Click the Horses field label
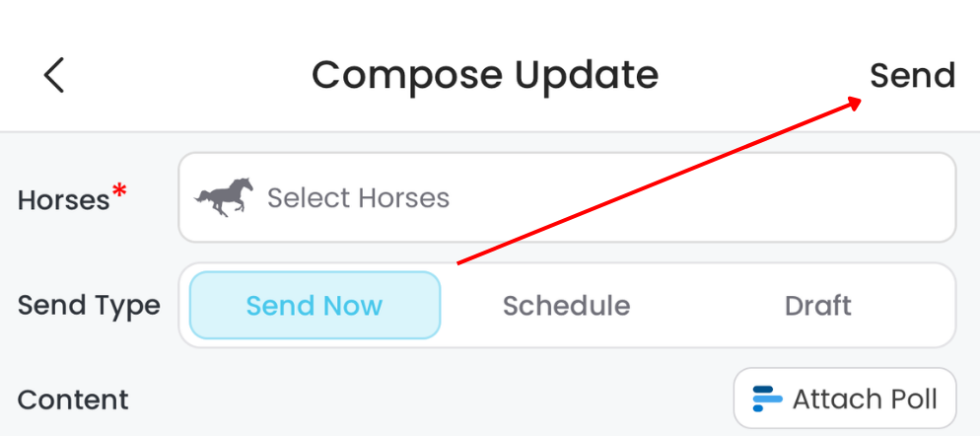The image size is (980, 436). click(x=63, y=200)
